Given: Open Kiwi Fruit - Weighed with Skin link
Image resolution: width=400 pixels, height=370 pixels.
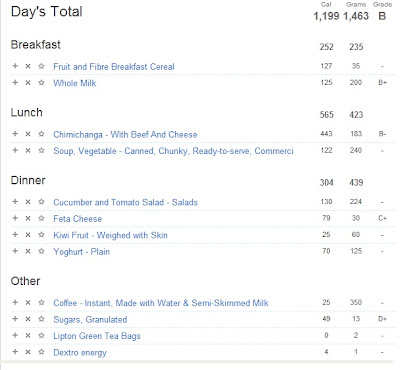Looking at the screenshot, I should tap(110, 235).
